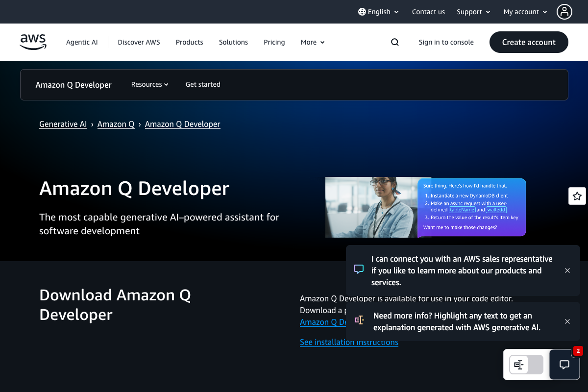Click the AWS logo
The width and height of the screenshot is (588, 392).
click(33, 42)
